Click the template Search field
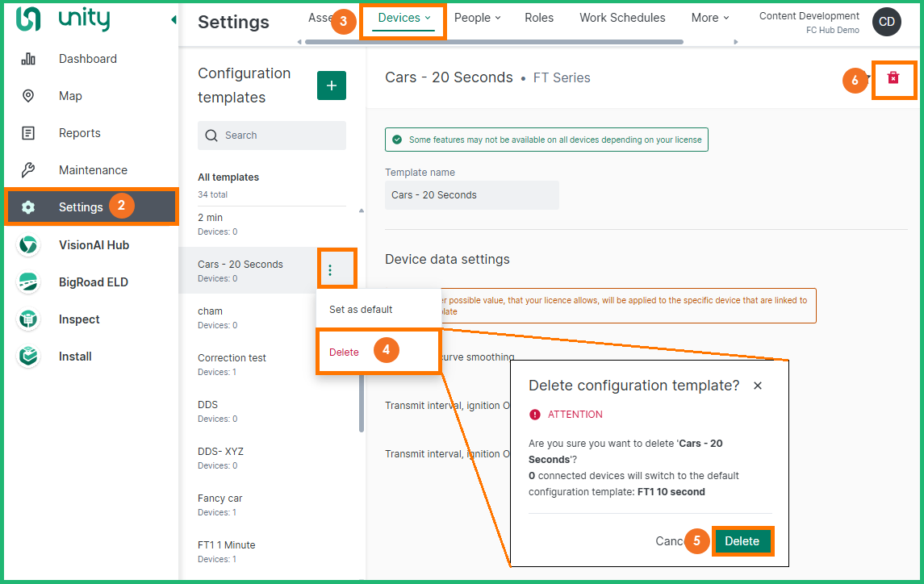 pyautogui.click(x=272, y=136)
